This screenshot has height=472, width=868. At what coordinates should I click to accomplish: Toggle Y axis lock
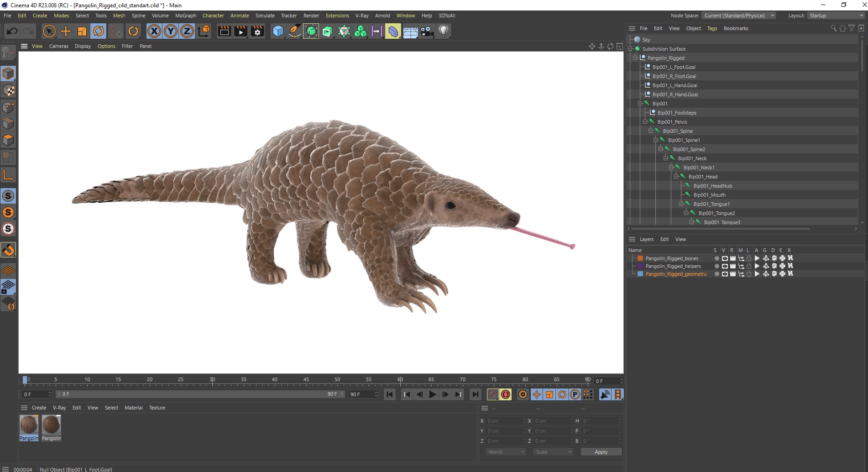[171, 31]
